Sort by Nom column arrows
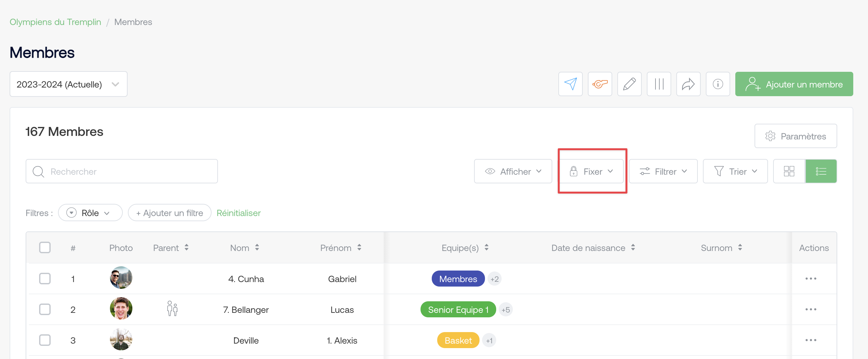This screenshot has width=868, height=359. pos(257,247)
